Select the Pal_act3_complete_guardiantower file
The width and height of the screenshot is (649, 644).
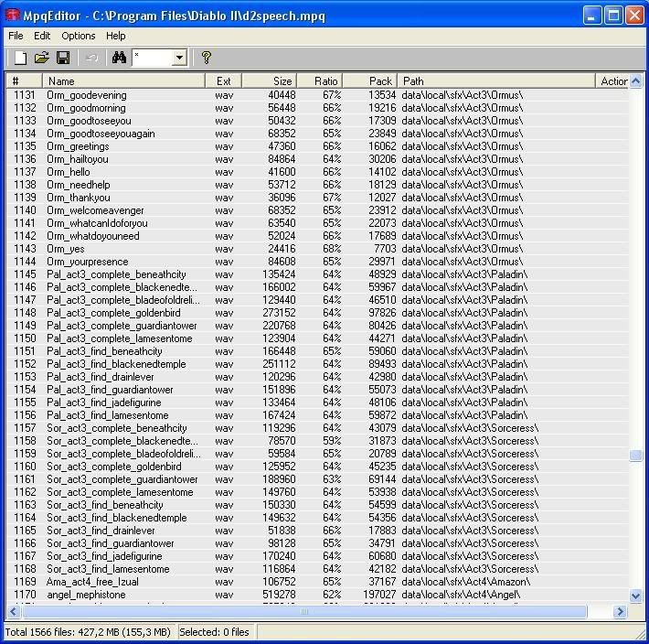122,326
